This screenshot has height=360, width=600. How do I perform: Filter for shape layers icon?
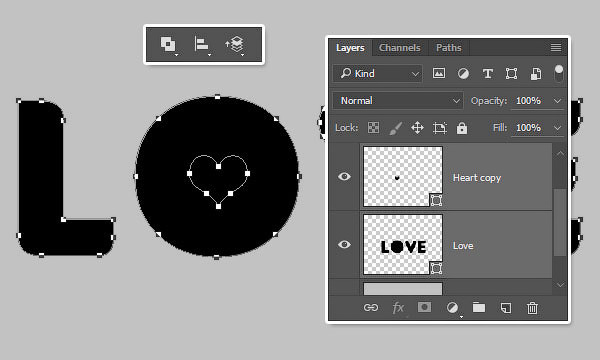pyautogui.click(x=511, y=73)
